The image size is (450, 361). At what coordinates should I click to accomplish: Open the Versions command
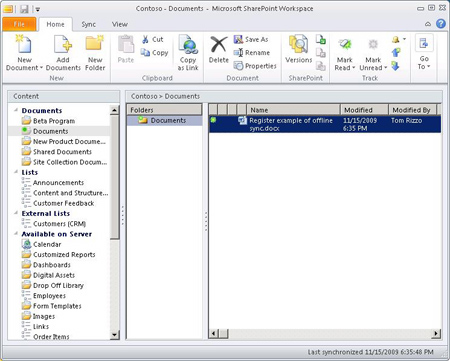point(299,49)
